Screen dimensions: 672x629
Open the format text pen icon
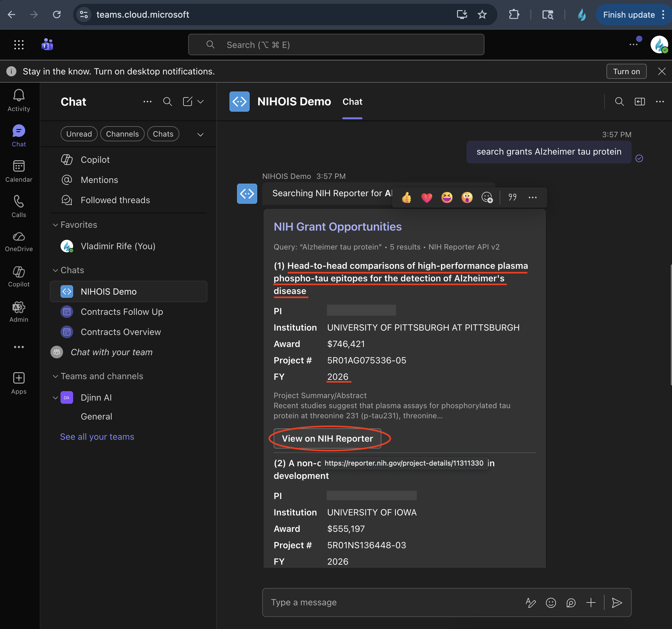pos(531,603)
